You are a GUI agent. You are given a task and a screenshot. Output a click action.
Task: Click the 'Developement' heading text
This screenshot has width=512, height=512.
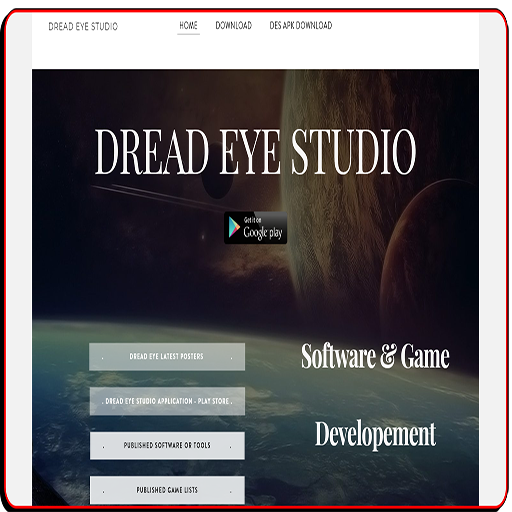click(375, 434)
